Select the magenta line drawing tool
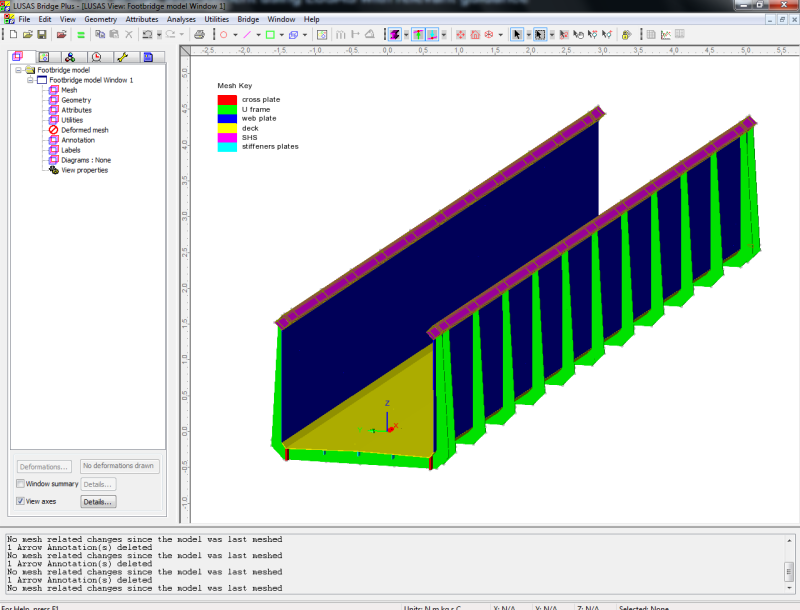 (x=247, y=35)
